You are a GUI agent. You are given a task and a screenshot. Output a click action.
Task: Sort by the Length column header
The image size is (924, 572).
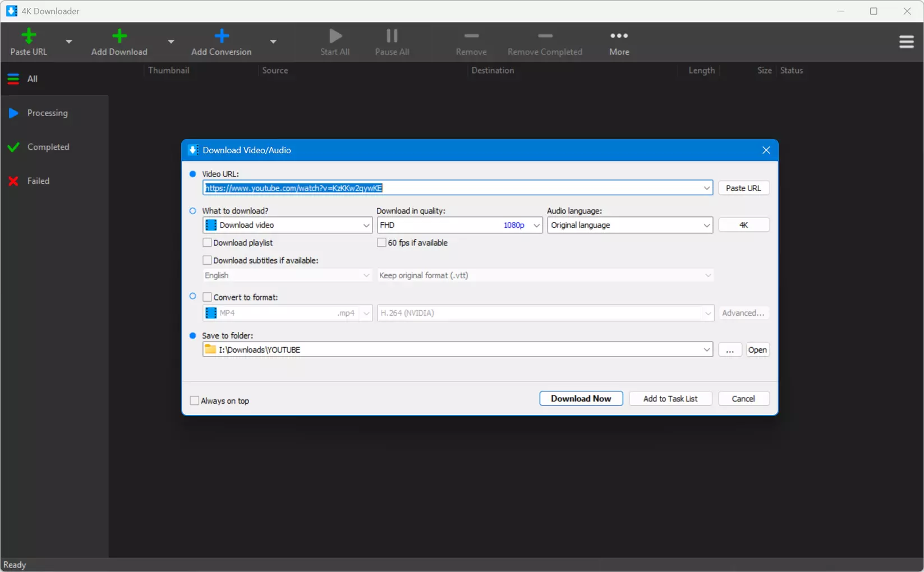click(701, 70)
